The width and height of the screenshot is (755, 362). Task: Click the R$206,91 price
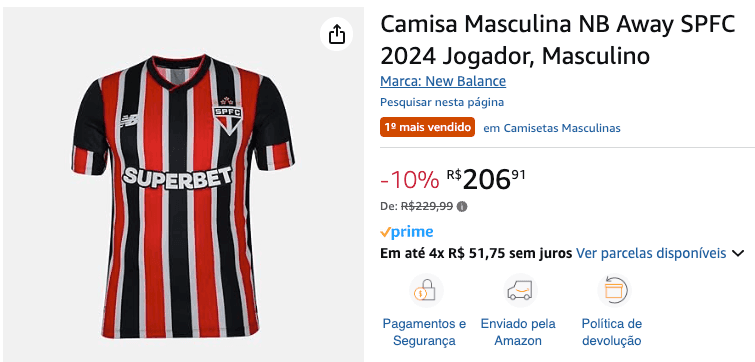486,180
